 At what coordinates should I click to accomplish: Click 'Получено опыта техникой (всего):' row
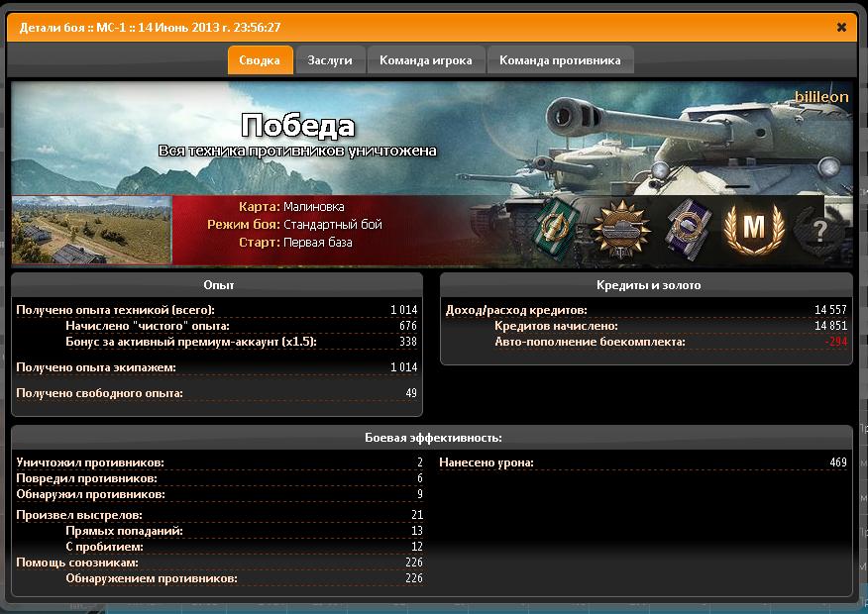217,310
